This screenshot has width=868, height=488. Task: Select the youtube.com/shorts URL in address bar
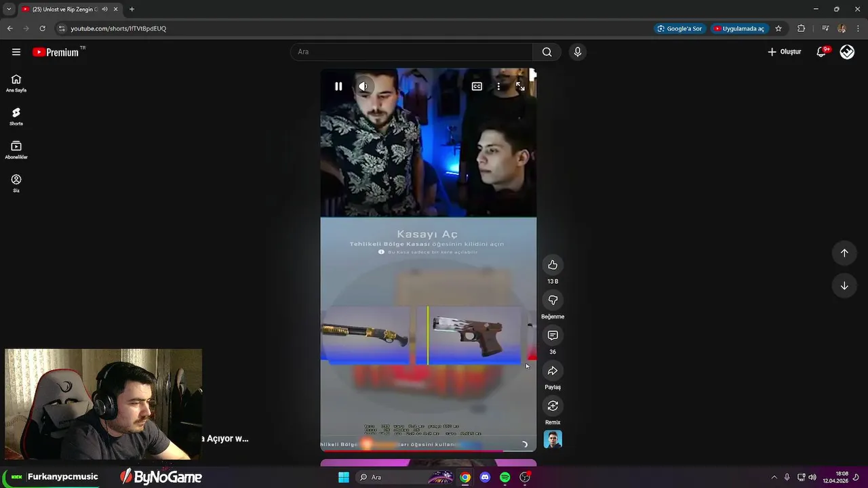pos(119,28)
